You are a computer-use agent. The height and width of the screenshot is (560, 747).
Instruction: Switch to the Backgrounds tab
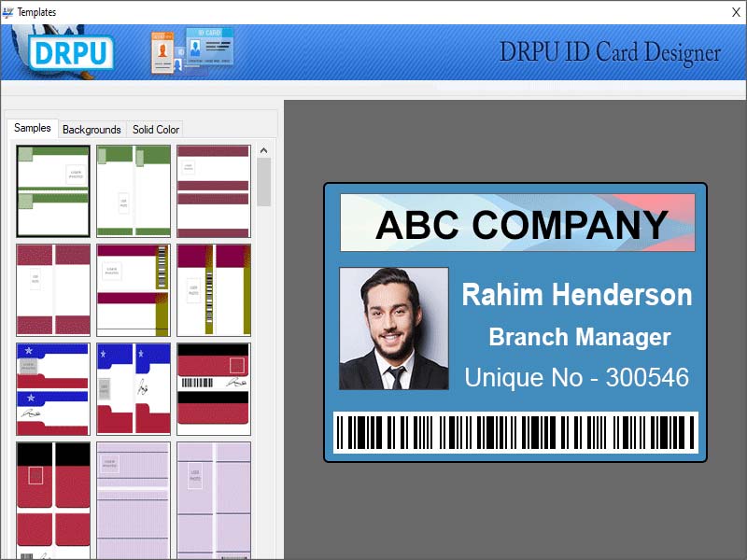[x=92, y=130]
